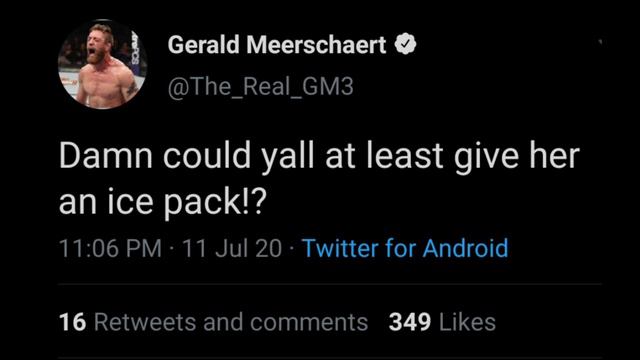Open the Retweets and comments list
This screenshot has height=360, width=640.
231,322
